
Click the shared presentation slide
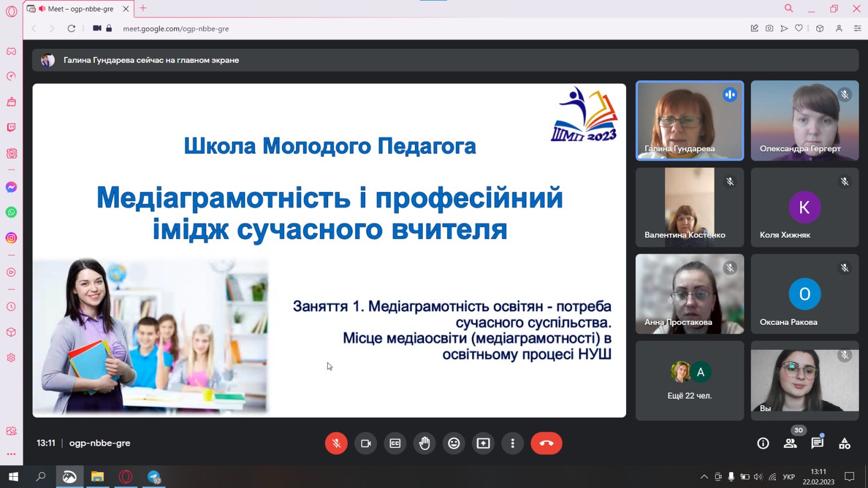329,251
